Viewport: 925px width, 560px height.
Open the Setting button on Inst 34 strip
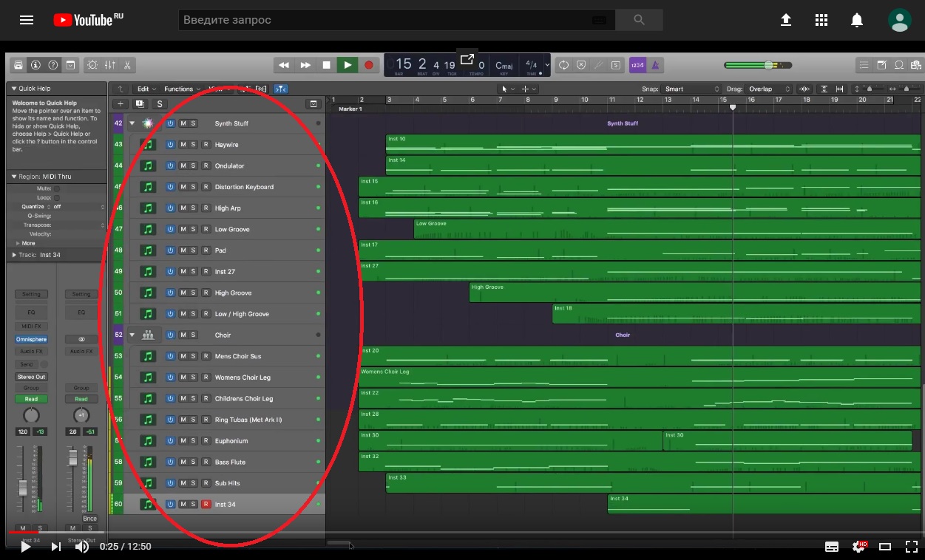[31, 294]
